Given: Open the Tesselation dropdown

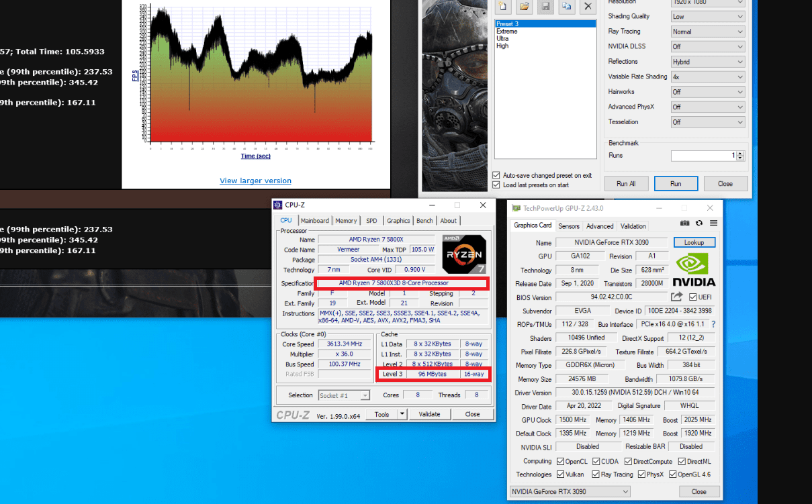Looking at the screenshot, I should point(708,122).
